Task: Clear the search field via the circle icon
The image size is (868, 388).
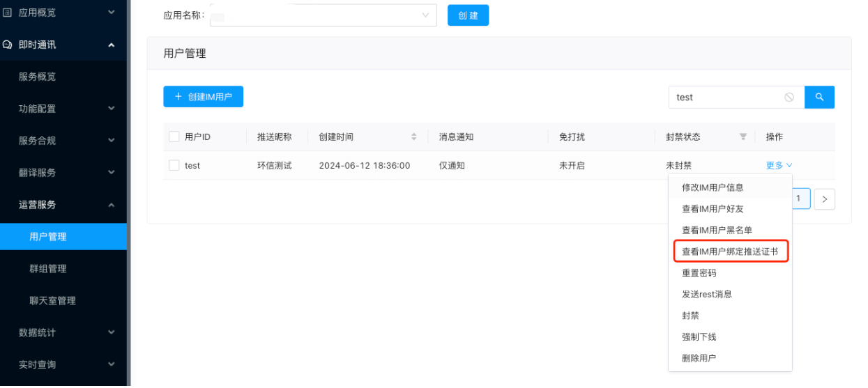Action: pyautogui.click(x=789, y=98)
